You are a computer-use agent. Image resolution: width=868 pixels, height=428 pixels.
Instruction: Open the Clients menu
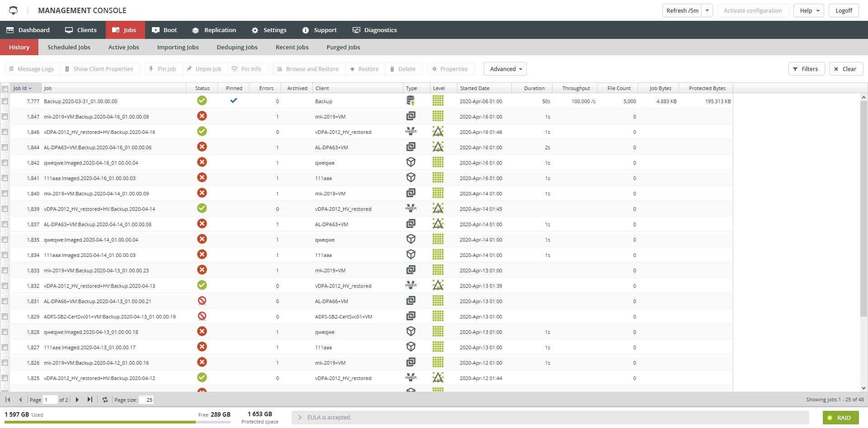(x=81, y=30)
